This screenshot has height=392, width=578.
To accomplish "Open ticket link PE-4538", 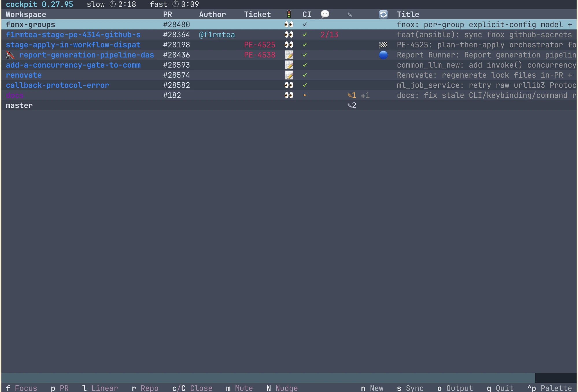I will click(x=259, y=55).
